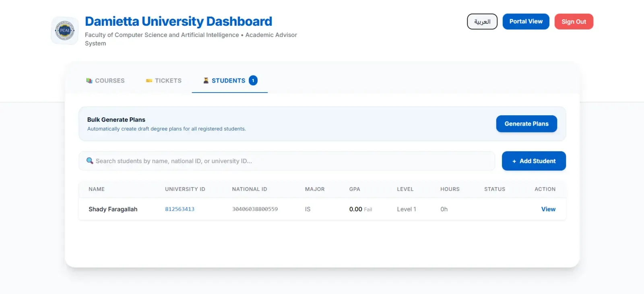Click the 0.00 GPA value

point(356,209)
